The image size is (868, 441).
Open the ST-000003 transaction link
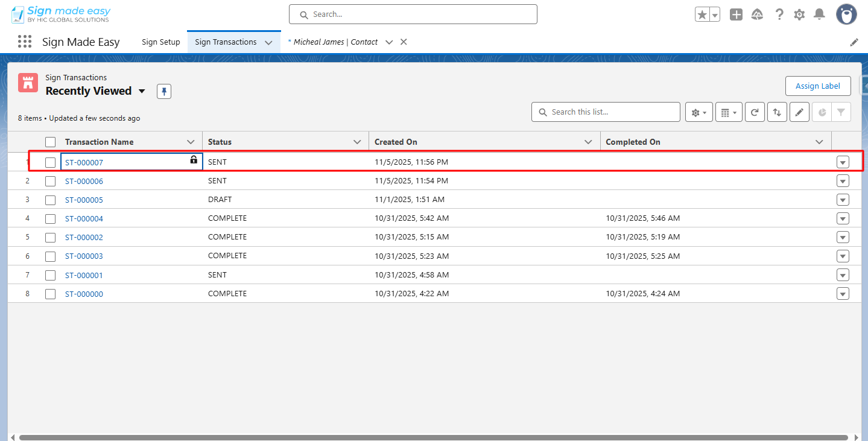pyautogui.click(x=84, y=256)
